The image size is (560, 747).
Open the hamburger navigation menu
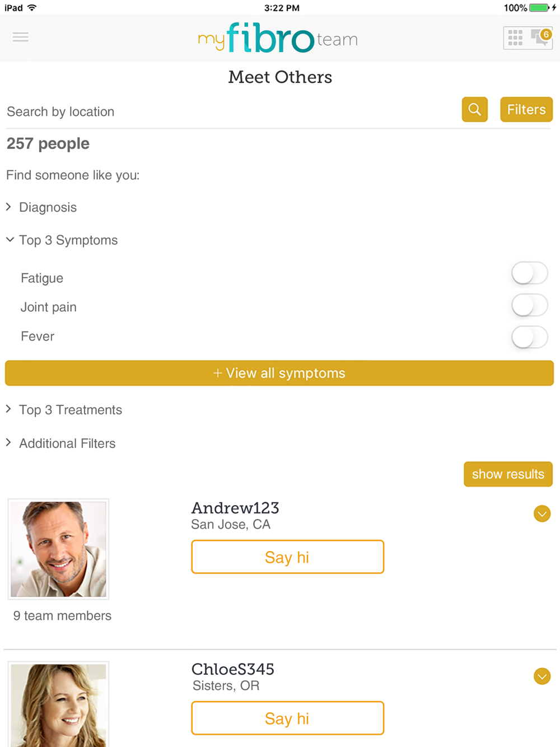(x=21, y=37)
